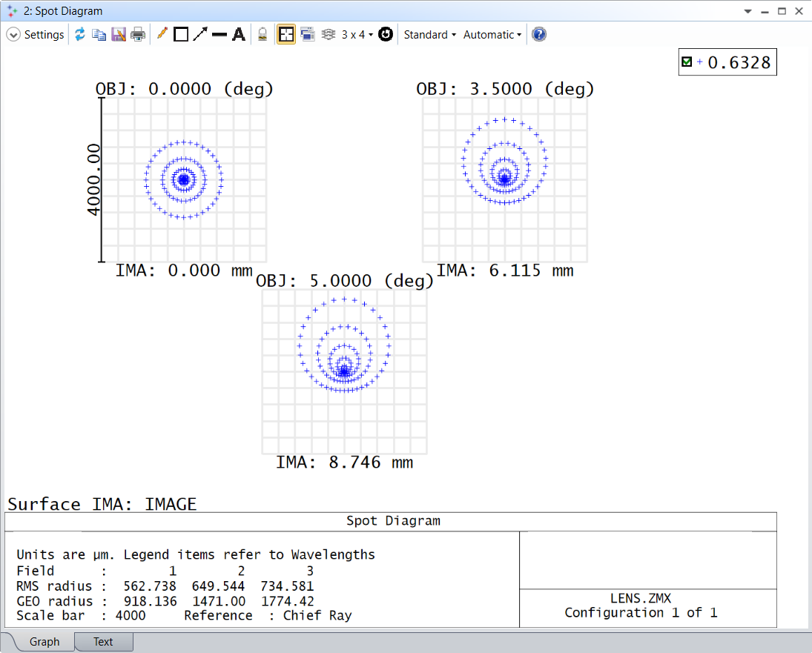Viewport: 812px width, 653px height.
Task: Click the save graphic icon
Action: (119, 35)
